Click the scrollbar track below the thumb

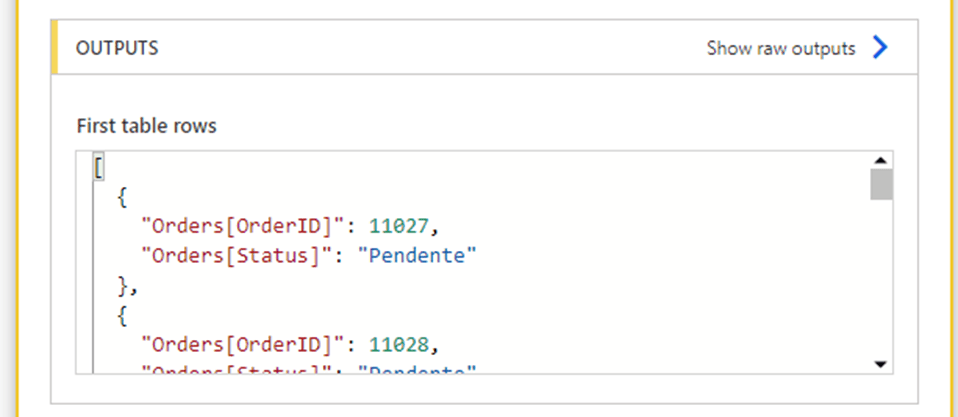click(881, 280)
